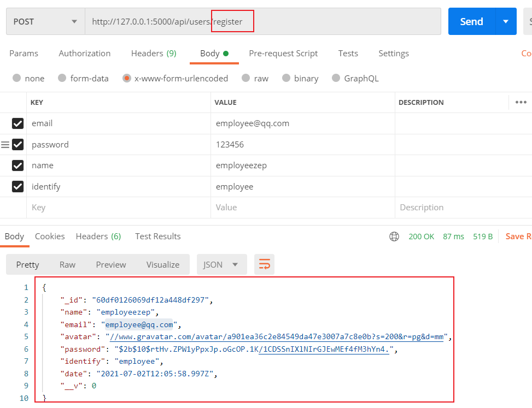Open the Headers (9) request tab
This screenshot has height=408, width=532.
pyautogui.click(x=154, y=54)
